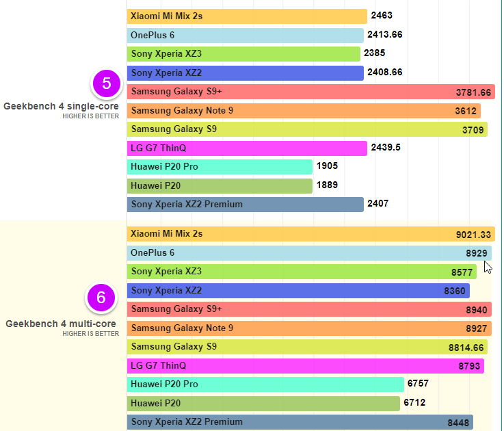Select the 2407 score value
This screenshot has width=504, height=431.
coord(378,204)
